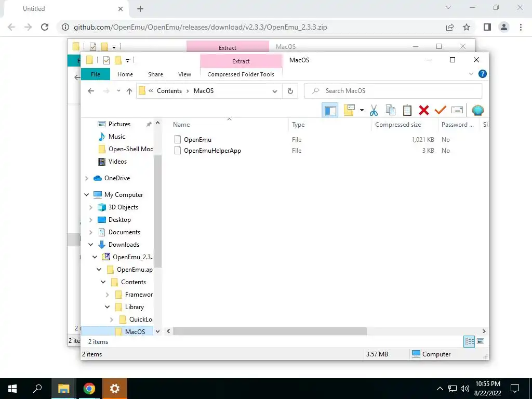This screenshot has height=399, width=532.
Task: Switch to Details view layout button
Action: [469, 342]
